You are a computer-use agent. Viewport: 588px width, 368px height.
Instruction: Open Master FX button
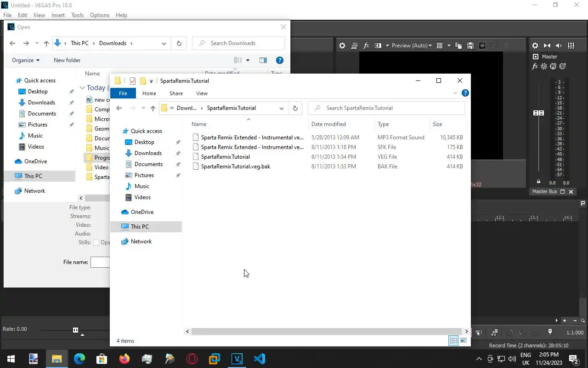pyautogui.click(x=535, y=66)
